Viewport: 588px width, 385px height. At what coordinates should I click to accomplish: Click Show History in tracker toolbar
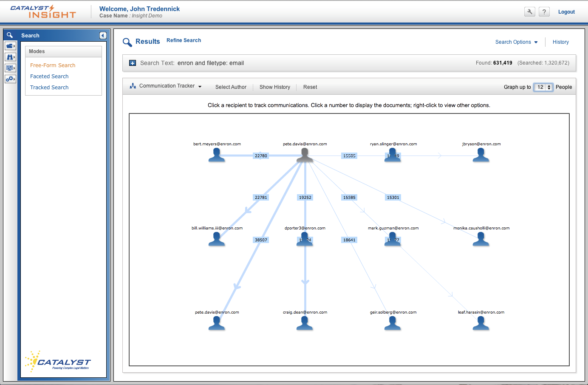pos(275,87)
